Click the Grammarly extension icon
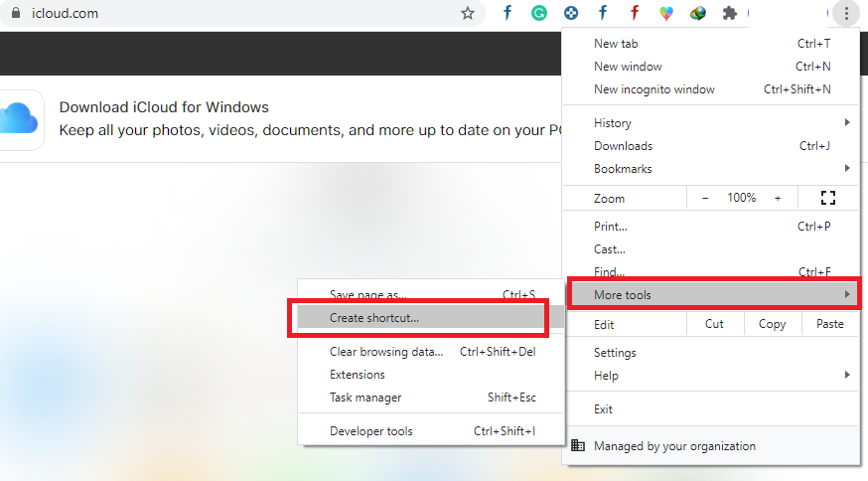 click(539, 14)
